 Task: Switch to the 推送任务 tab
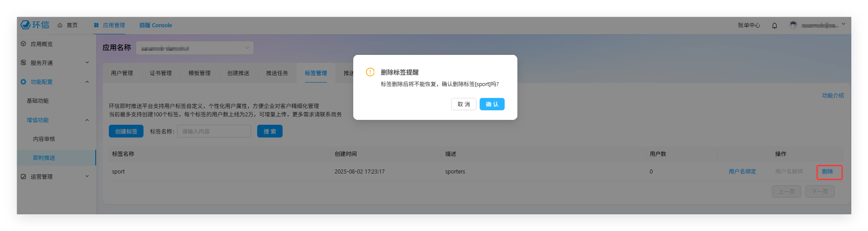[x=277, y=73]
